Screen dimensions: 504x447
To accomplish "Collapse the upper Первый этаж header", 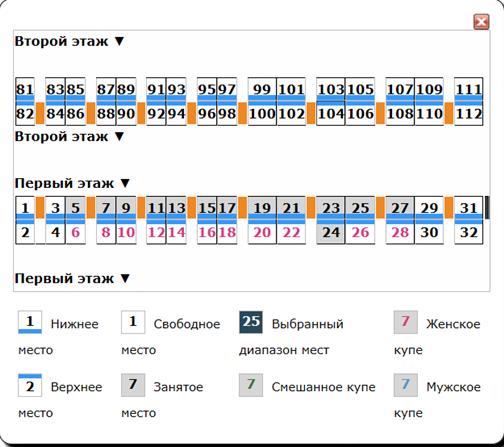I will pos(72,183).
